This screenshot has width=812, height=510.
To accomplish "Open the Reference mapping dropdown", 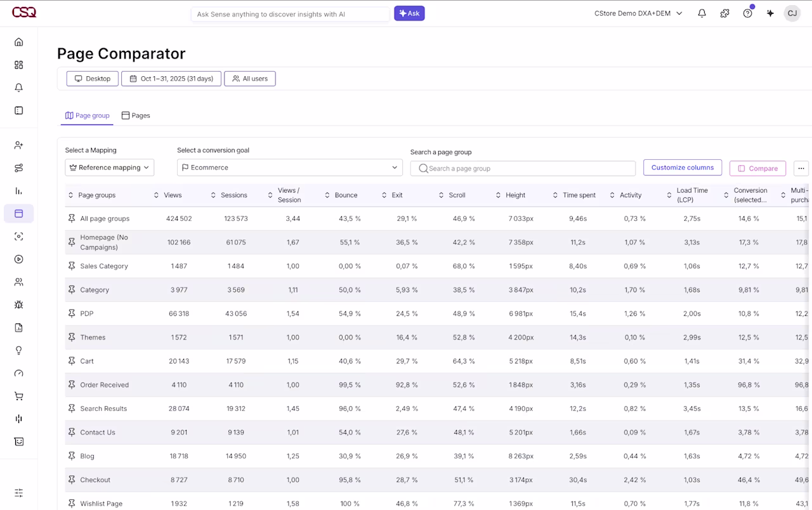I will click(109, 167).
